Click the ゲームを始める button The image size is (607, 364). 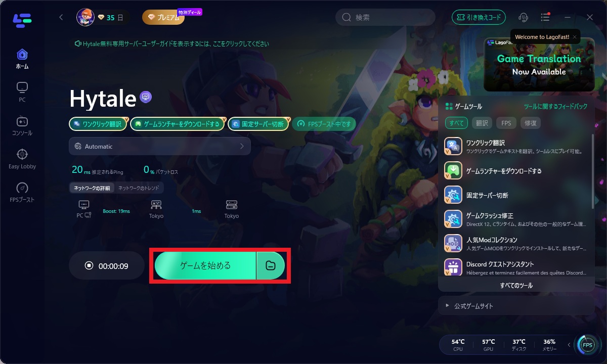[205, 265]
